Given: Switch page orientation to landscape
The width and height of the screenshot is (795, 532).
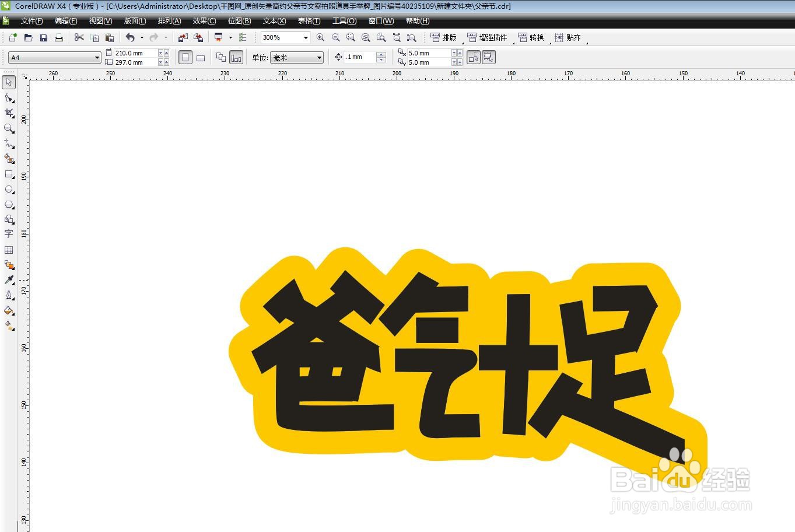Looking at the screenshot, I should (x=201, y=57).
